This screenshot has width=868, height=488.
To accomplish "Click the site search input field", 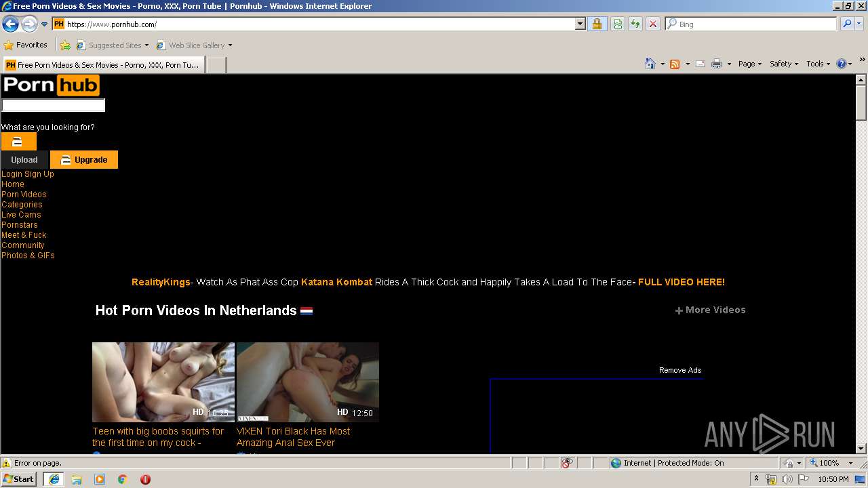I will click(x=54, y=105).
